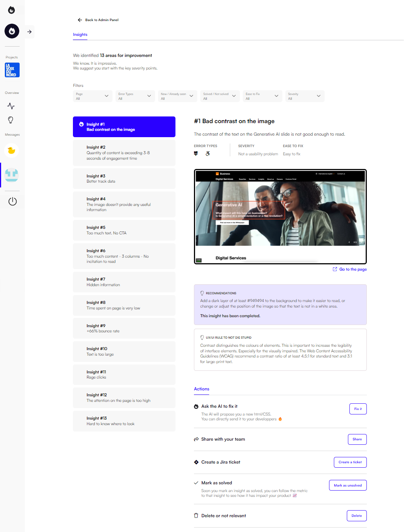The height and width of the screenshot is (532, 409).
Task: Select Insight #2 about quantity of content
Action: (124, 153)
